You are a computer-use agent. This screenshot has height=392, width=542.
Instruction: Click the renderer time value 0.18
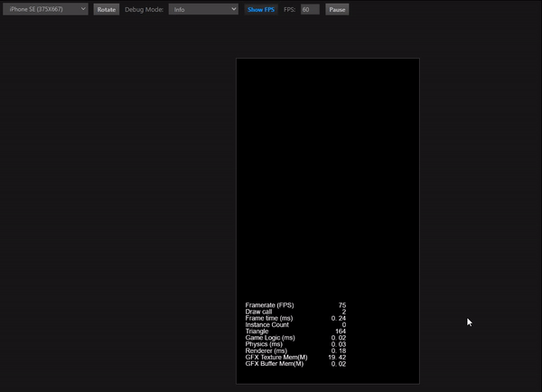pyautogui.click(x=339, y=350)
